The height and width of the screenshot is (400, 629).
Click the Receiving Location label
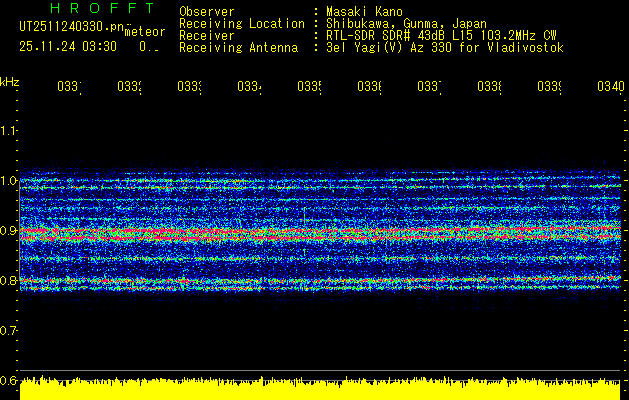point(242,24)
